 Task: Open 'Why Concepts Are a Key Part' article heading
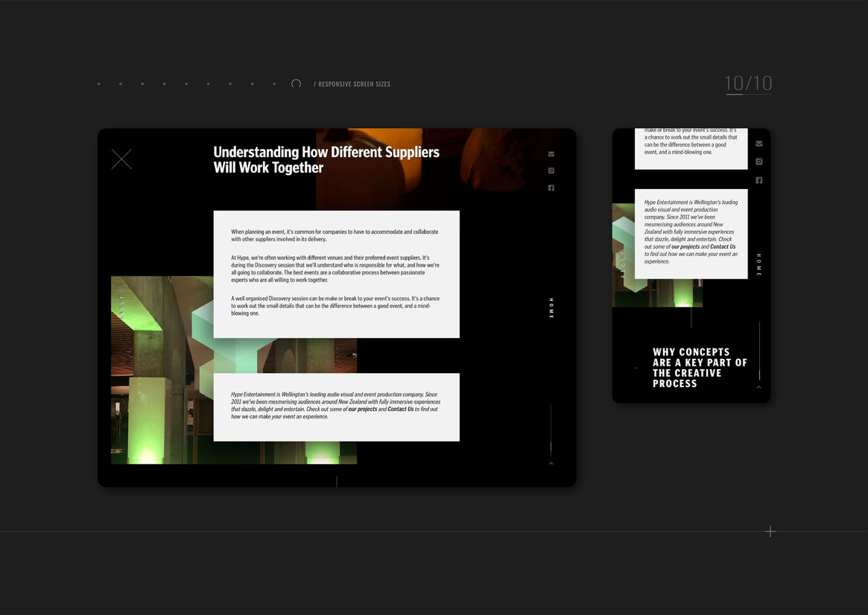(699, 368)
